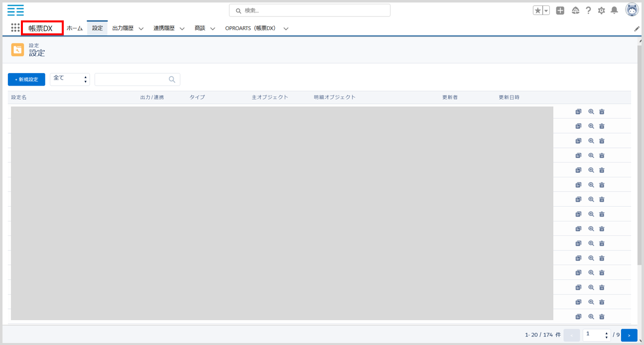This screenshot has height=345, width=644.
Task: Click the global actions plus icon
Action: 560,10
